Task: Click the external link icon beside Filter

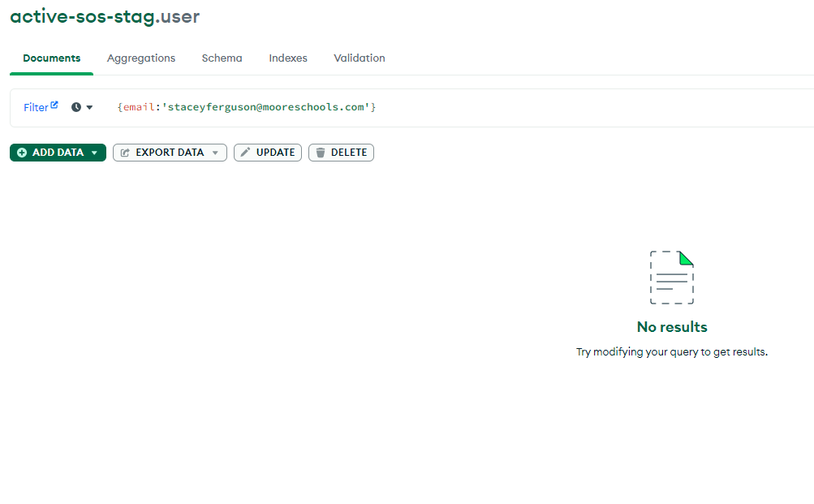Action: tap(54, 105)
